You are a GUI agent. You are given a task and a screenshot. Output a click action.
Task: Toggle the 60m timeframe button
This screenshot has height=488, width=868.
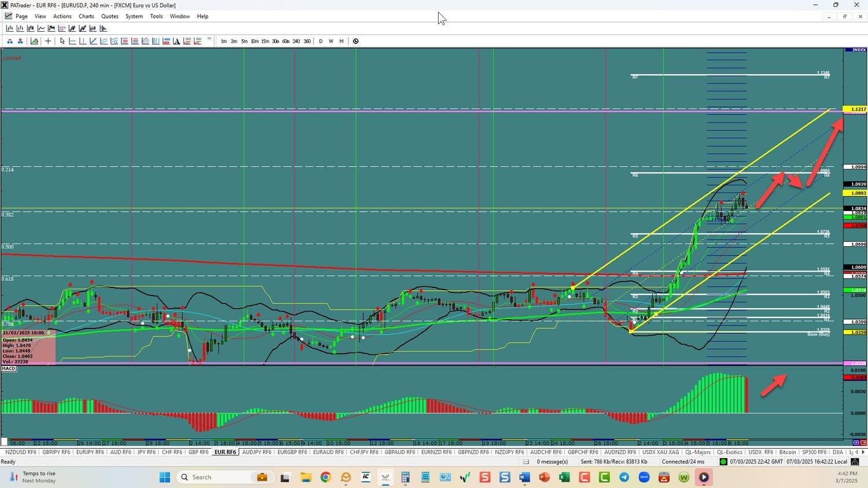click(286, 41)
